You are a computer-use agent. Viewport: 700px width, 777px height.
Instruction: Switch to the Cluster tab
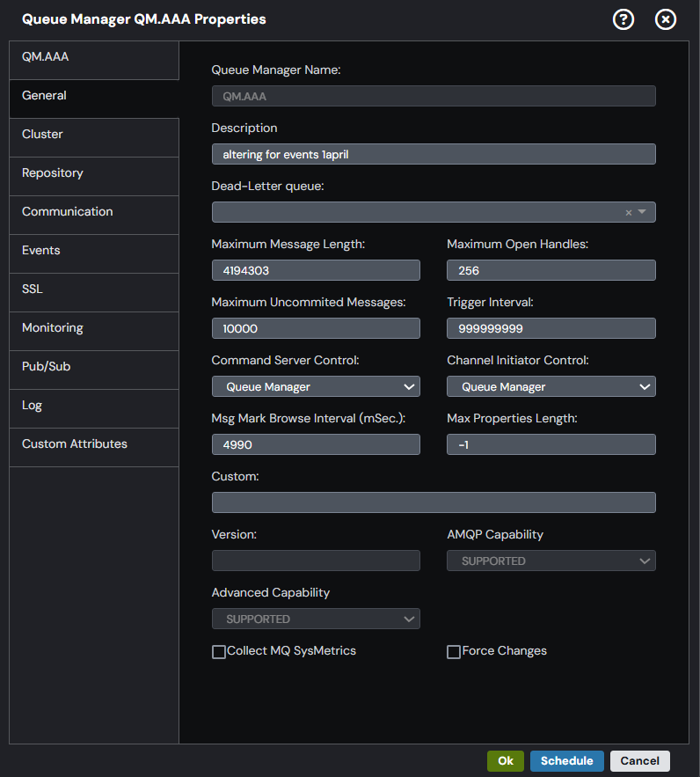[94, 138]
